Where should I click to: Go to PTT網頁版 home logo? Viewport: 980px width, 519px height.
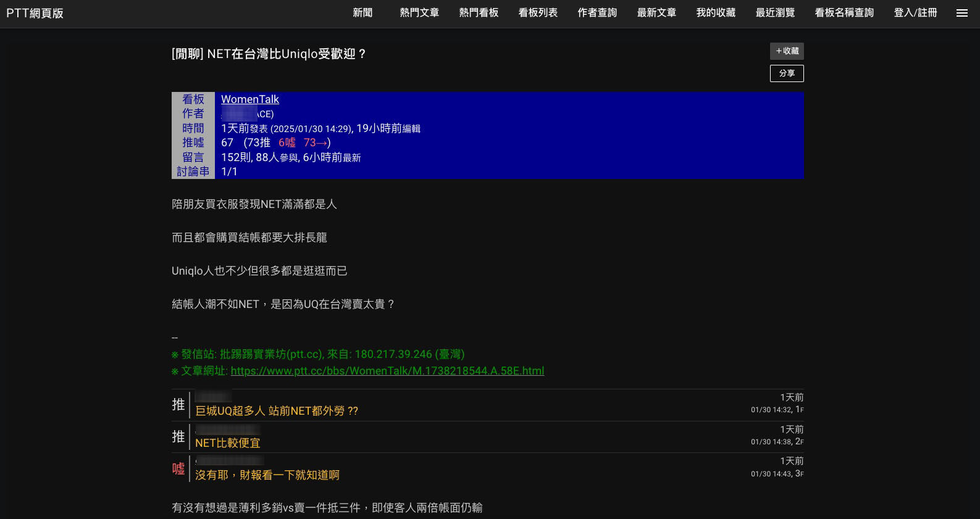[35, 13]
